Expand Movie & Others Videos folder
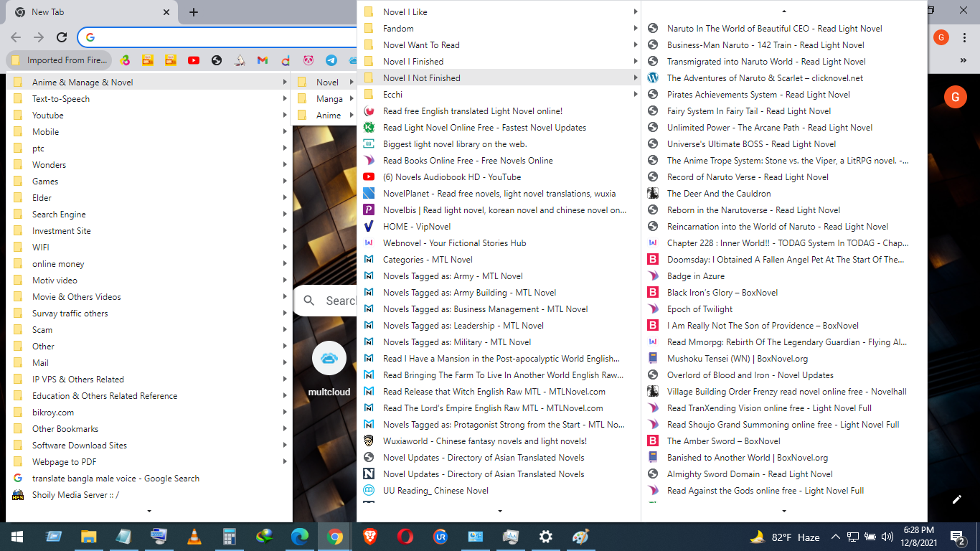This screenshot has height=551, width=980. (149, 297)
